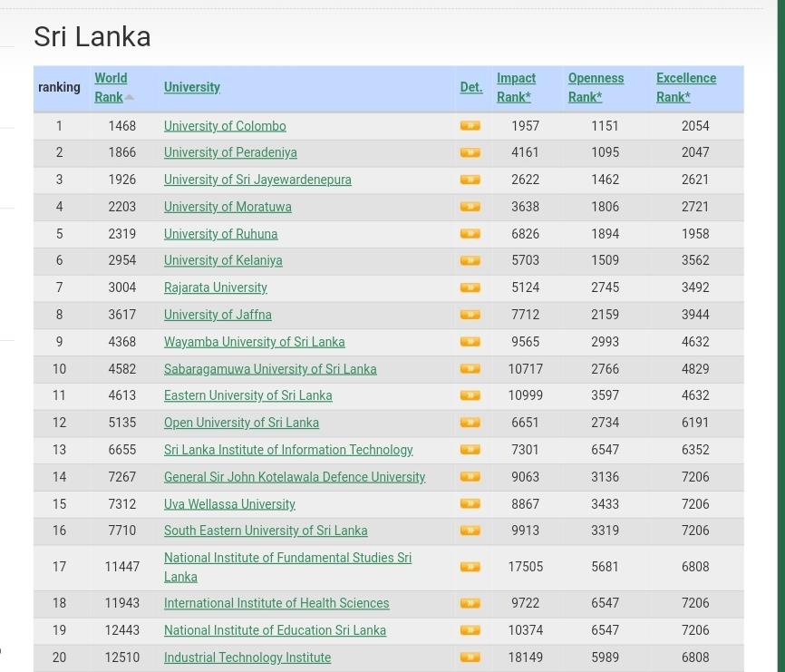Click the details icon for University of Colombo
This screenshot has height=672, width=785.
tap(470, 126)
